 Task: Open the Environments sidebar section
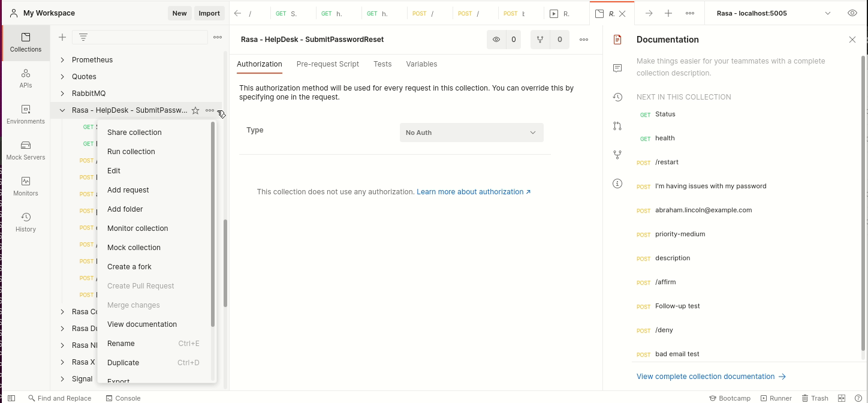(x=25, y=114)
